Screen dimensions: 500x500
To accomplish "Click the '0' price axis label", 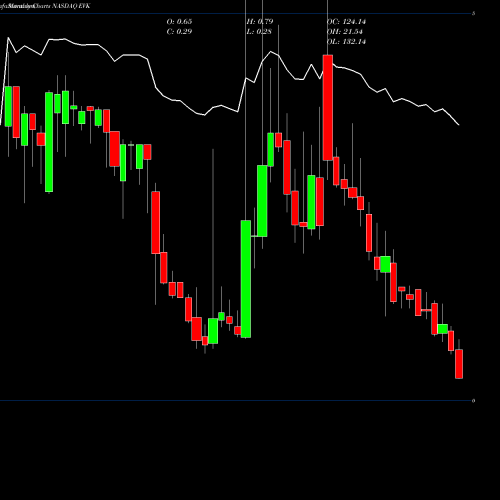I will tap(473, 401).
